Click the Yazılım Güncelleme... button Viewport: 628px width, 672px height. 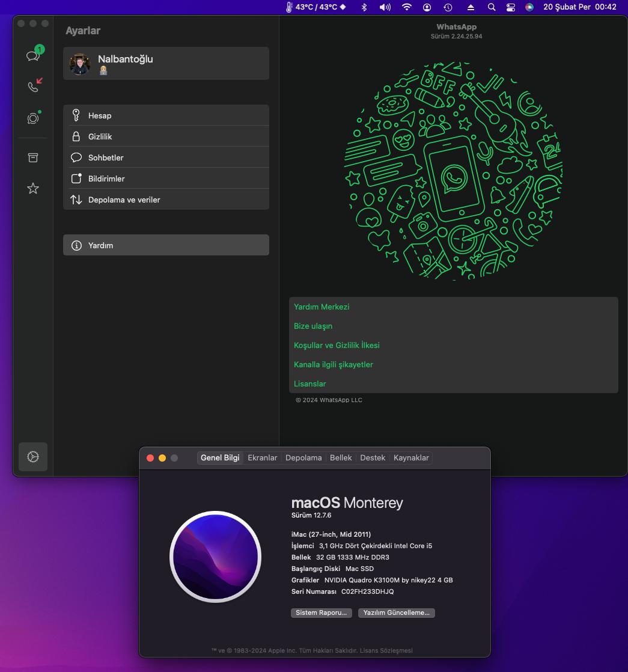[396, 613]
